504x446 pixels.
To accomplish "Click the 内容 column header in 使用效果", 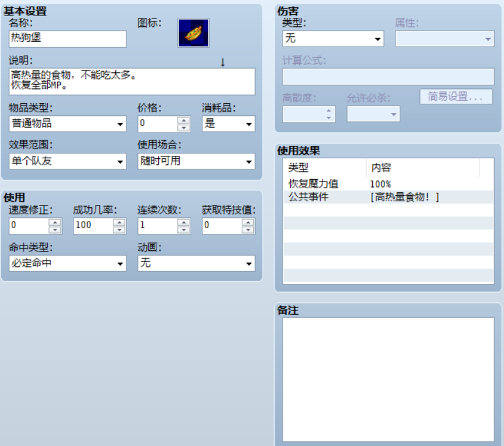I will pyautogui.click(x=423, y=167).
